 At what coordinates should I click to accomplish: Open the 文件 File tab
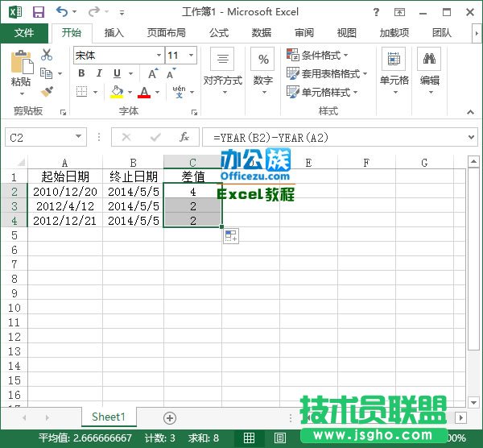[x=24, y=33]
